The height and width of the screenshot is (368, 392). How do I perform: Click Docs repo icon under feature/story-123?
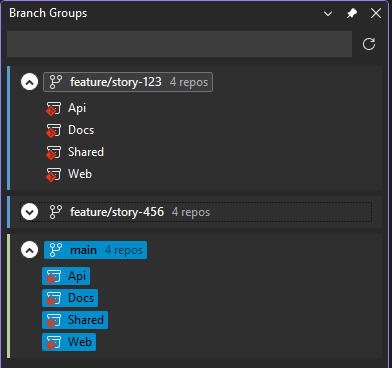pos(53,131)
